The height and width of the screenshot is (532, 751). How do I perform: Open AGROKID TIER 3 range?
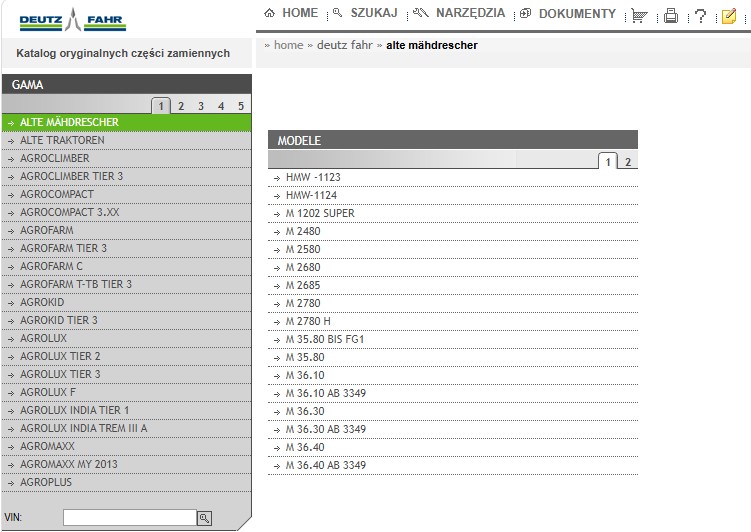[x=126, y=320]
